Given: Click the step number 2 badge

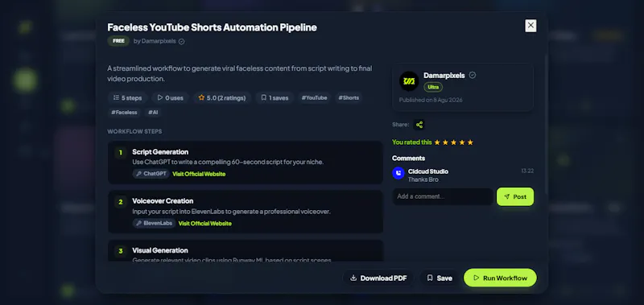Looking at the screenshot, I should (x=120, y=202).
